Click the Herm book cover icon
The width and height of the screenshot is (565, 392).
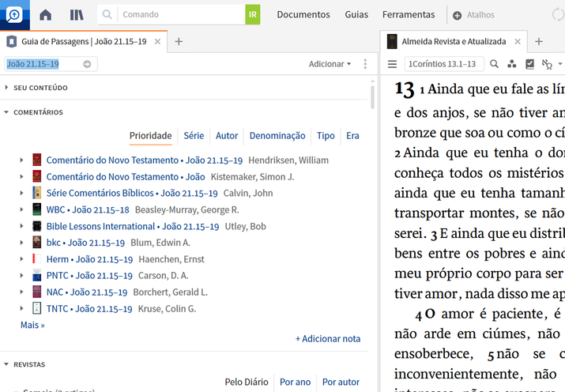tap(37, 259)
